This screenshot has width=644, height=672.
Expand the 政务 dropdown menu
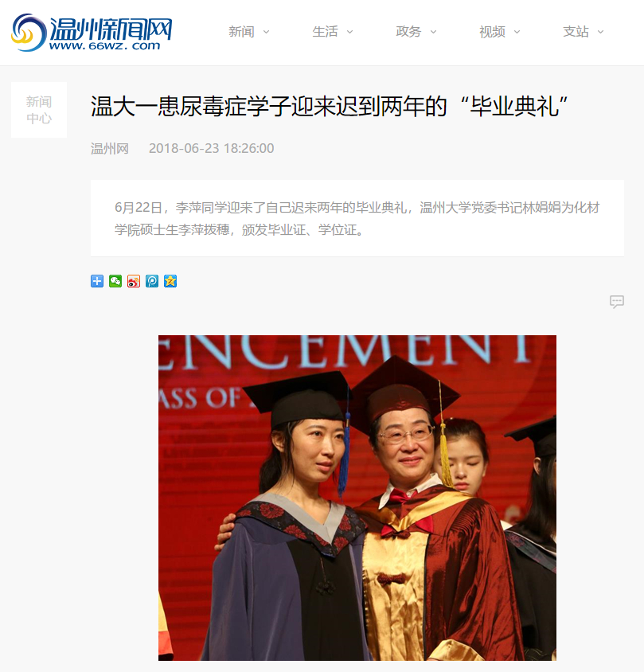coord(416,32)
